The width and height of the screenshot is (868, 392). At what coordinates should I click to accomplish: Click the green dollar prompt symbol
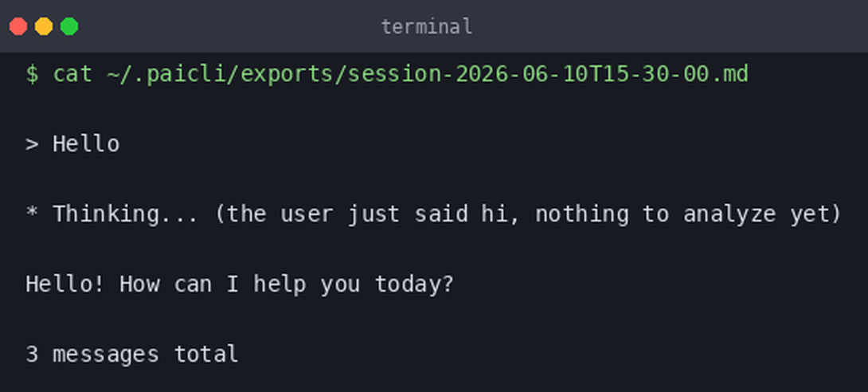point(32,73)
